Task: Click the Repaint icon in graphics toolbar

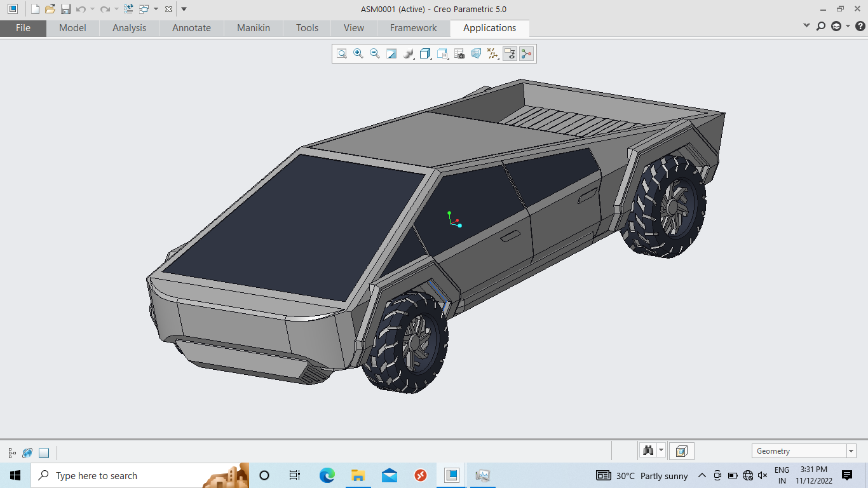Action: pyautogui.click(x=391, y=54)
